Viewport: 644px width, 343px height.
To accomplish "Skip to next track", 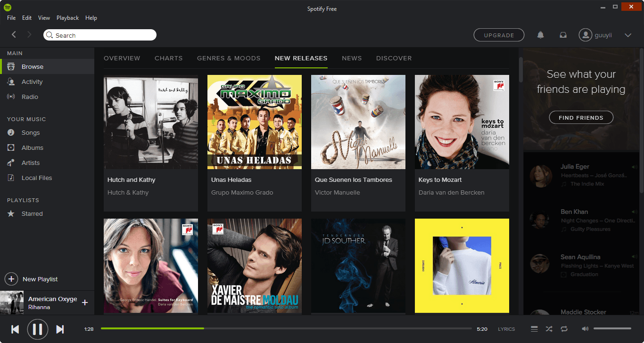I will click(x=60, y=329).
